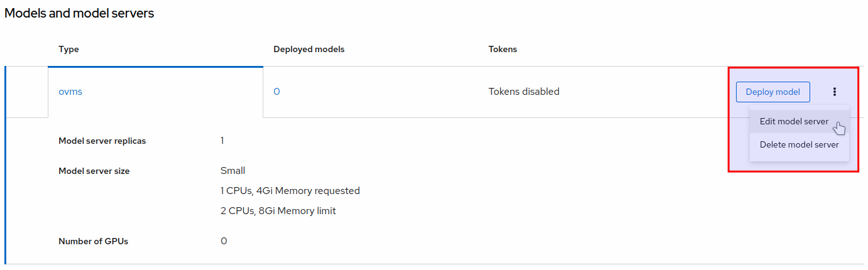Screen dimensions: 868x270
Task: Open the ovms model server link
Action: point(70,92)
